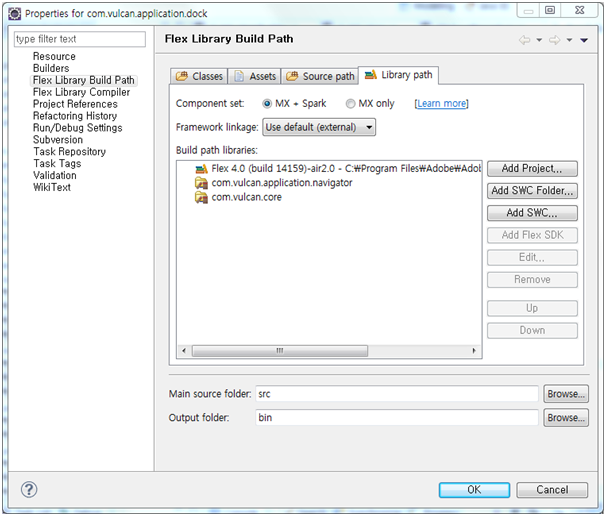606x516 pixels.
Task: Click the Edit... button
Action: [532, 257]
